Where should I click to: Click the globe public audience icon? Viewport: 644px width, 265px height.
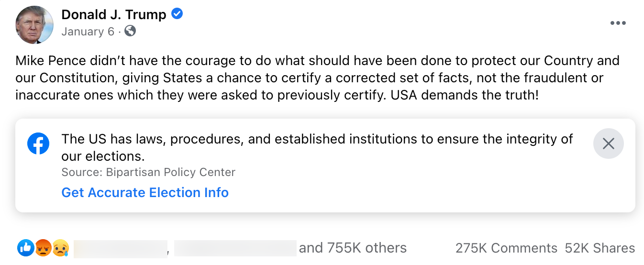tap(130, 31)
